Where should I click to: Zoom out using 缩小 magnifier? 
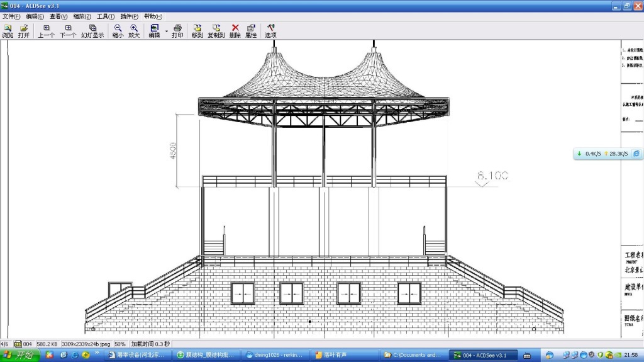(x=118, y=31)
